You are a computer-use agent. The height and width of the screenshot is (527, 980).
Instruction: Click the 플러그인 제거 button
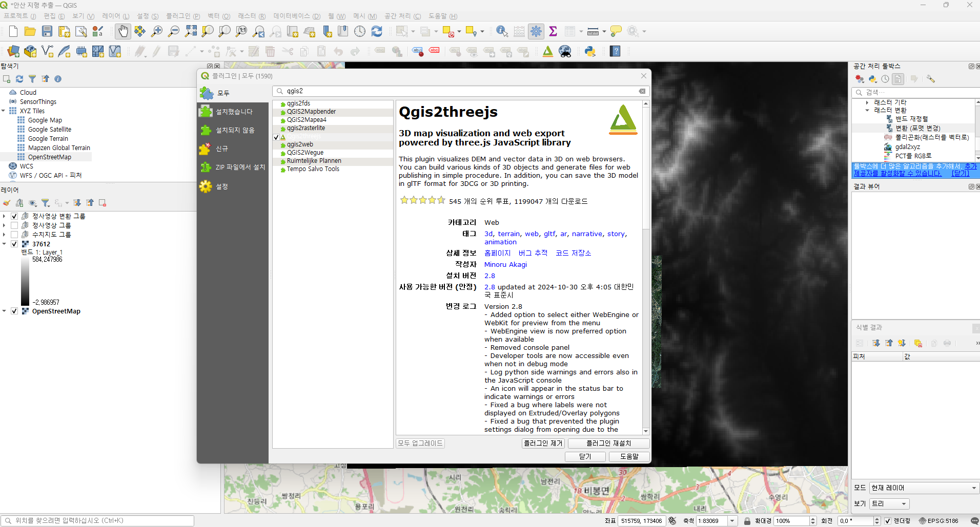coord(543,444)
